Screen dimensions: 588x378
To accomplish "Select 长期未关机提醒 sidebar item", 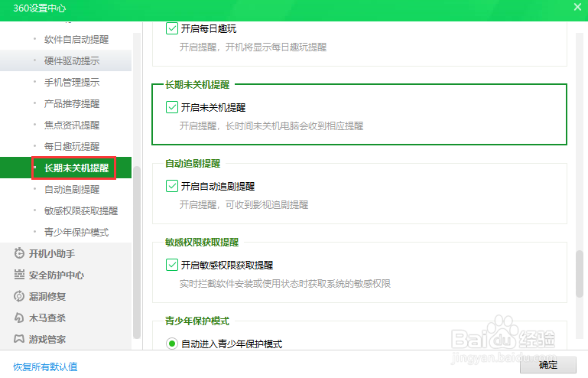I will 66,168.
